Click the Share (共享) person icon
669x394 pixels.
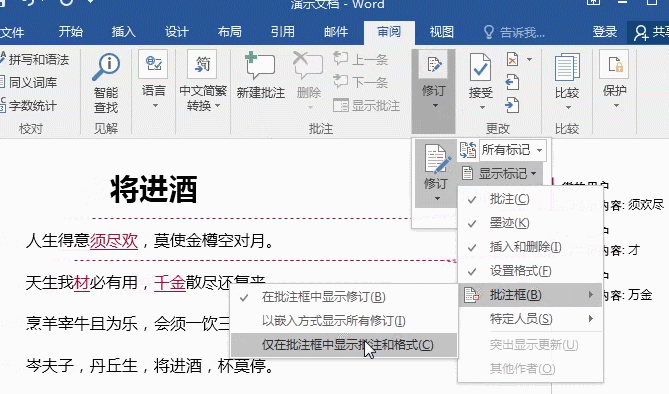tap(640, 32)
